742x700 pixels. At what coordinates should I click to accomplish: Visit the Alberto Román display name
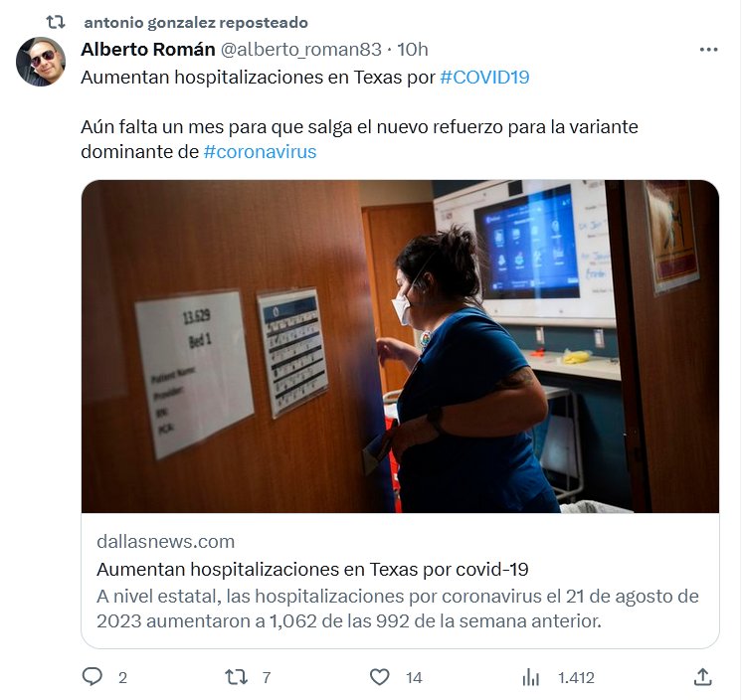coord(148,49)
